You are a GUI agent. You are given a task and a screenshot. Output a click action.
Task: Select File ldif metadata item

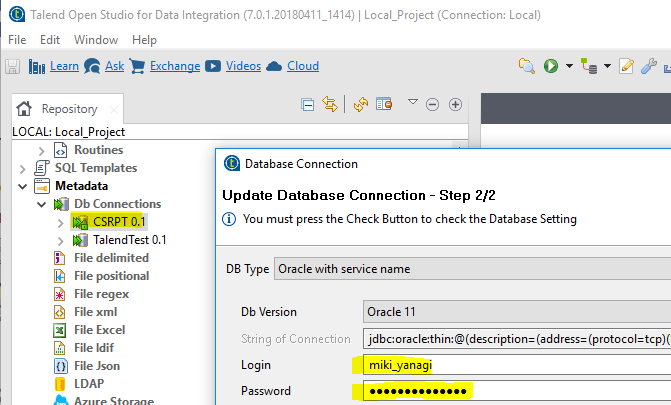coord(94,348)
